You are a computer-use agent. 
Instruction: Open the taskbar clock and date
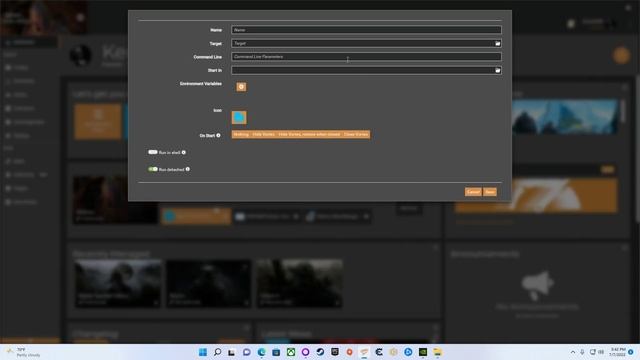coord(617,352)
